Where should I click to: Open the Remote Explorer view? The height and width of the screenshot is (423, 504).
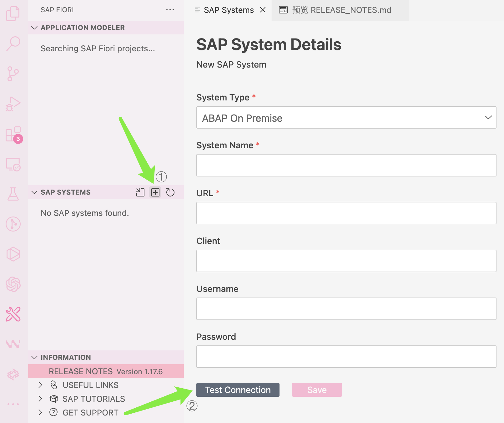tap(13, 164)
